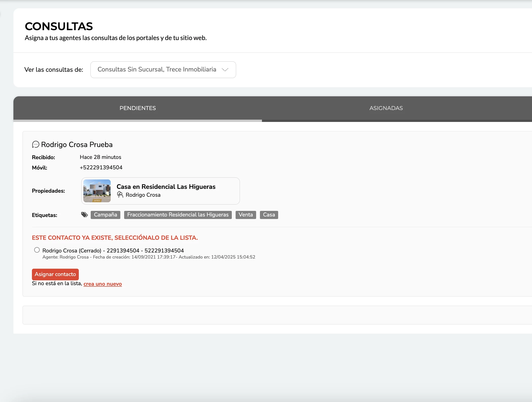Click the agent icon beside Rodrigo Crosa

click(120, 195)
